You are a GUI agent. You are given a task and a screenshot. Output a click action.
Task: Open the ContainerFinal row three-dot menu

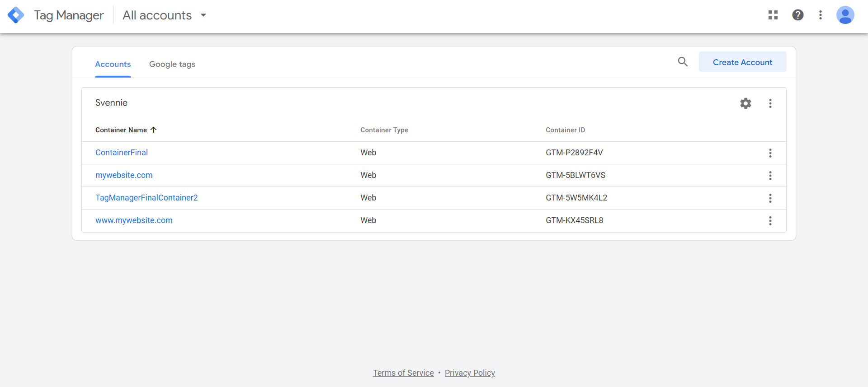pyautogui.click(x=770, y=153)
